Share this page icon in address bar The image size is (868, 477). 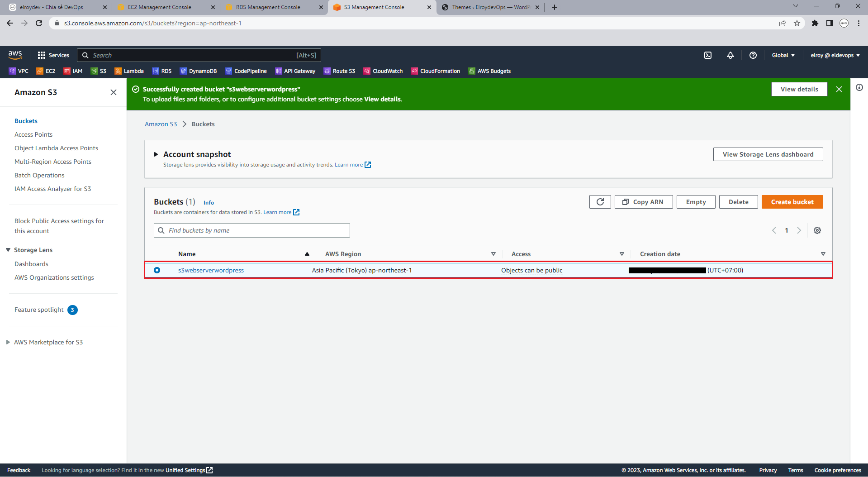click(x=783, y=23)
